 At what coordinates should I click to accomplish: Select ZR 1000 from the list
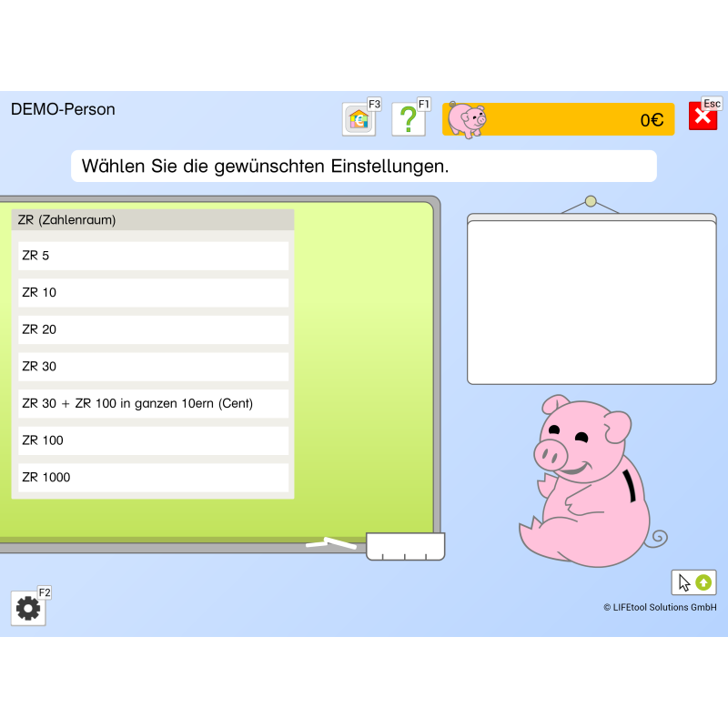tap(153, 478)
